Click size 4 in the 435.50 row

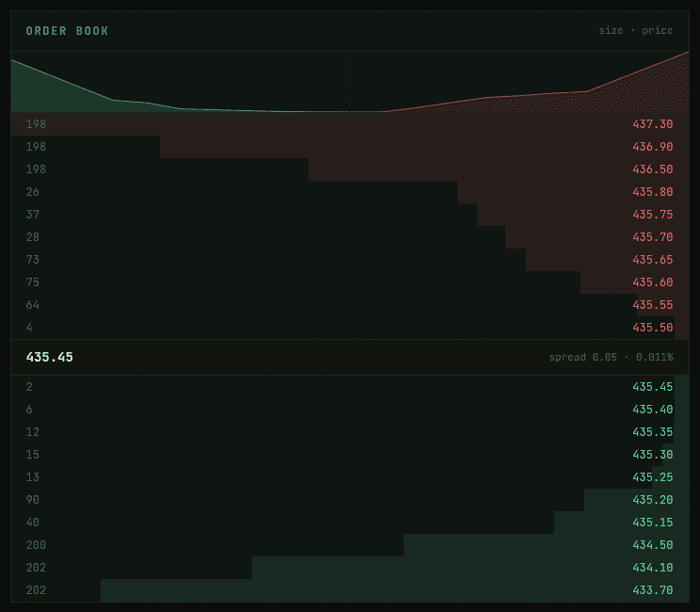(x=29, y=328)
